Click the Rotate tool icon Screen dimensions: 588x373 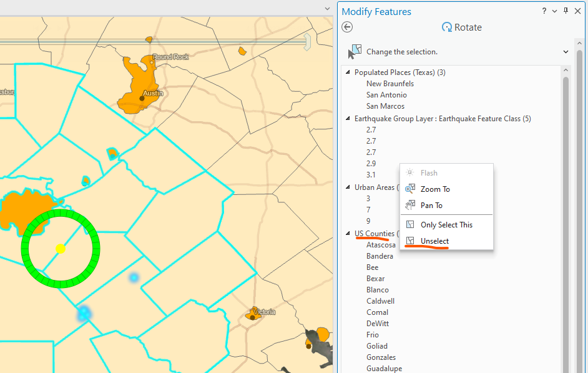tap(447, 27)
